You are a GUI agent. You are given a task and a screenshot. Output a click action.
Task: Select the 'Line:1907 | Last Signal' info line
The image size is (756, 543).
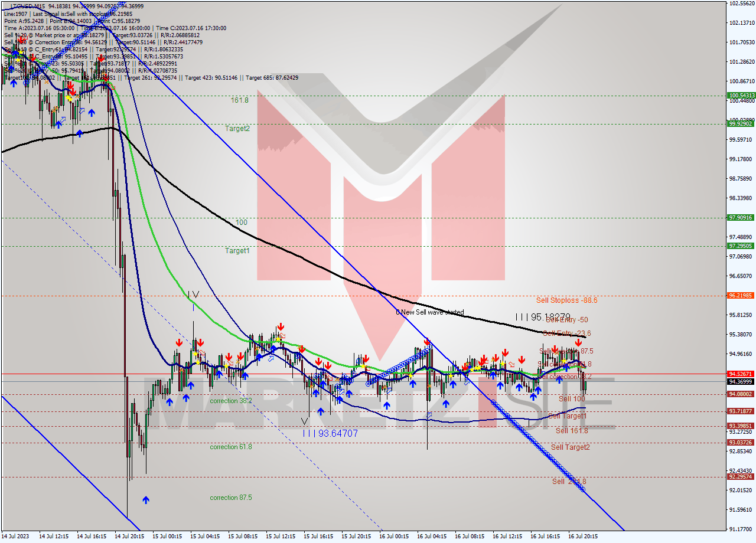(68, 13)
